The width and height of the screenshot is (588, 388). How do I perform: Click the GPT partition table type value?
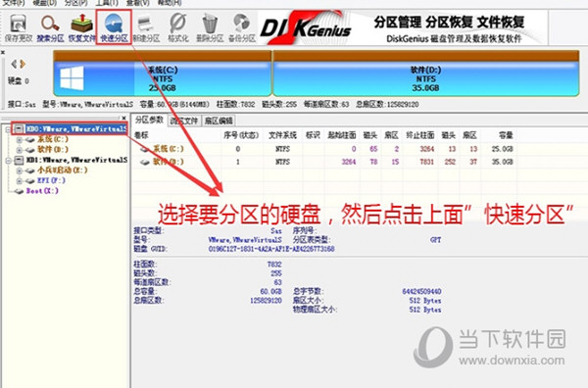click(435, 240)
